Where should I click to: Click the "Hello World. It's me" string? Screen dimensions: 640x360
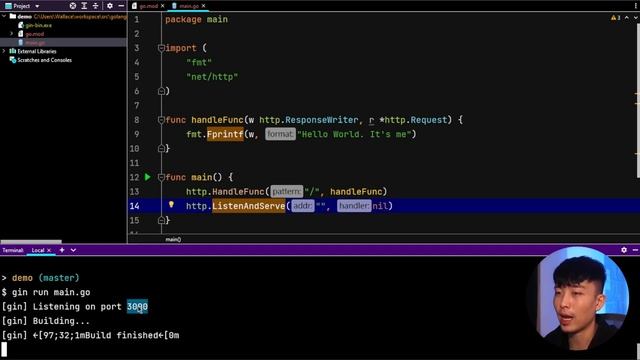354,134
